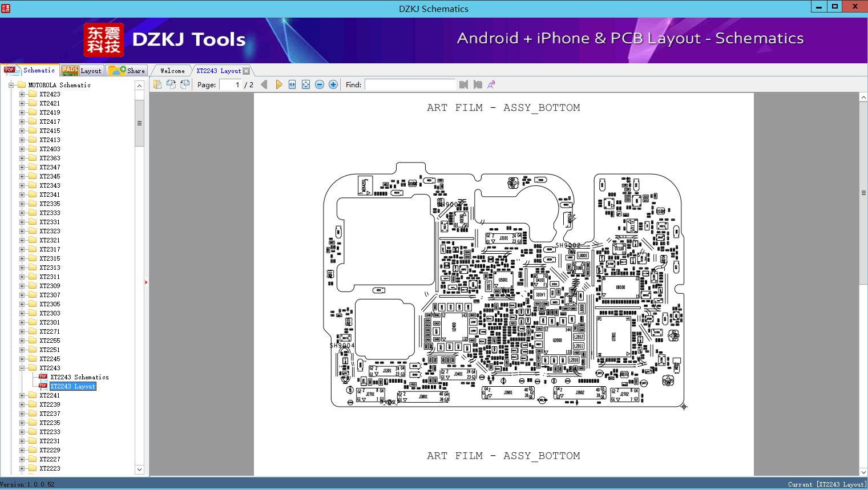Image resolution: width=868 pixels, height=490 pixels.
Task: Switch to the PADS Layout tab
Action: [82, 71]
